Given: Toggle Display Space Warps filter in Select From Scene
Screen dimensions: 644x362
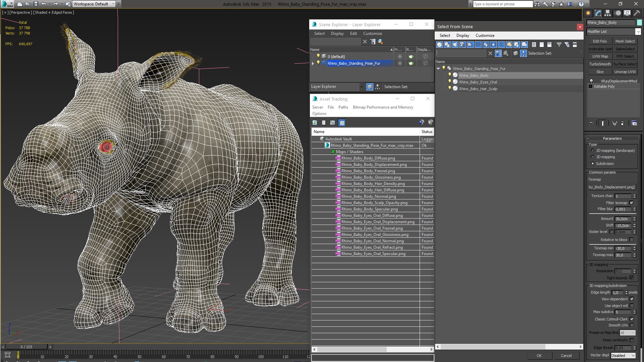Looking at the screenshot, I should coord(478,45).
